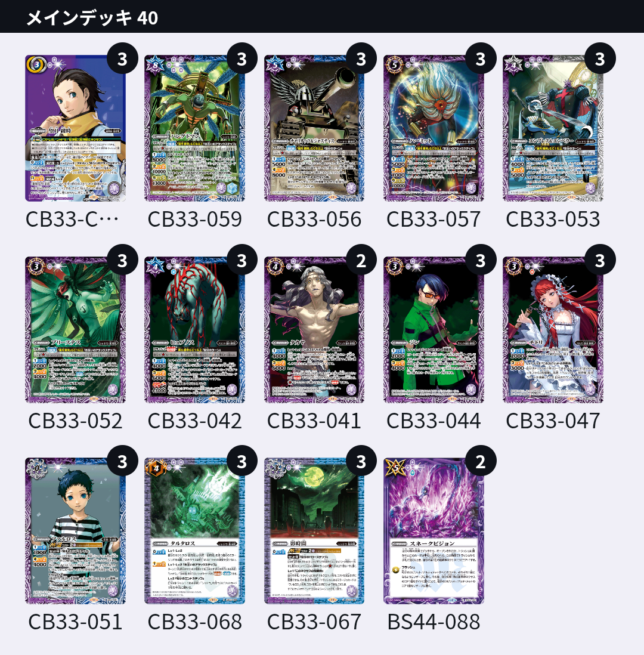Click quantity badge 2 on CB33-041
The height and width of the screenshot is (655, 644).
pyautogui.click(x=361, y=260)
